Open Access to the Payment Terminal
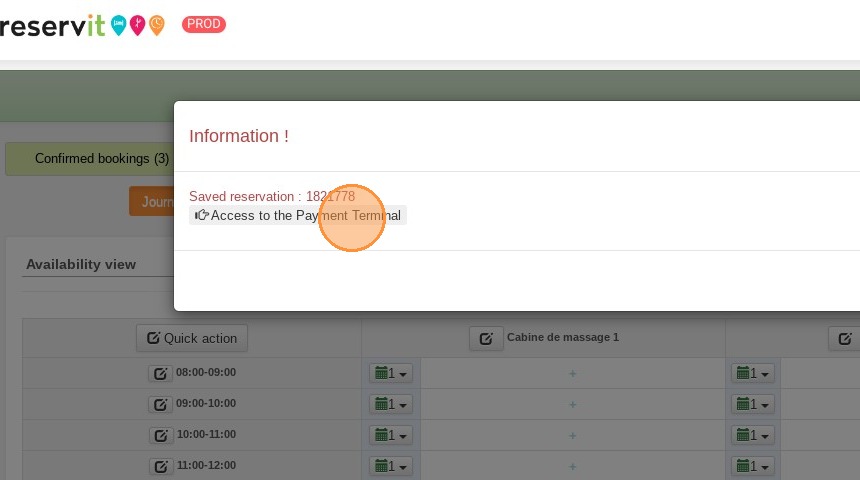The height and width of the screenshot is (480, 860). (x=298, y=215)
